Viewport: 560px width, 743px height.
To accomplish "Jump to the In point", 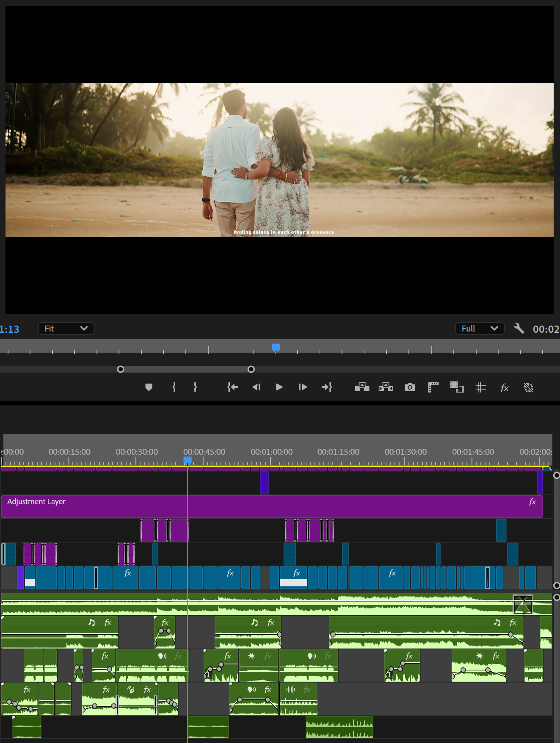I will (x=232, y=387).
